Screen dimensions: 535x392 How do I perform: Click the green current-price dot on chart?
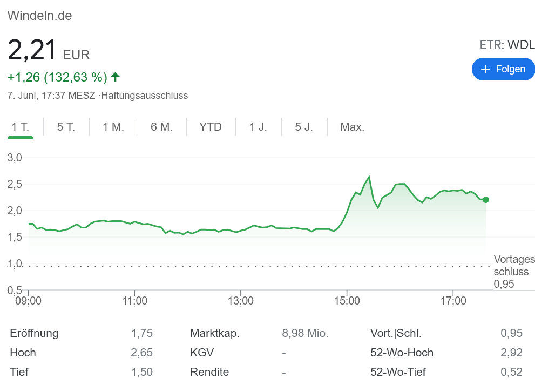(x=486, y=200)
